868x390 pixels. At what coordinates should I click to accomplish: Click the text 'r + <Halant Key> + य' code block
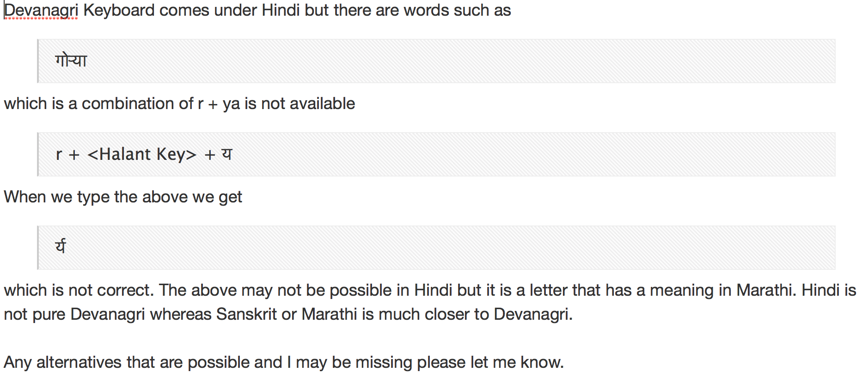pyautogui.click(x=144, y=154)
